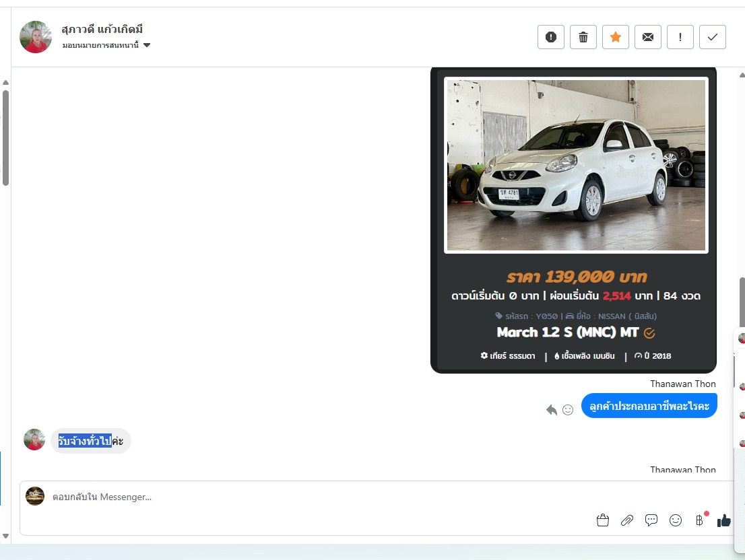745x560 pixels.
Task: Open saved replies speech bubble icon
Action: tap(651, 520)
